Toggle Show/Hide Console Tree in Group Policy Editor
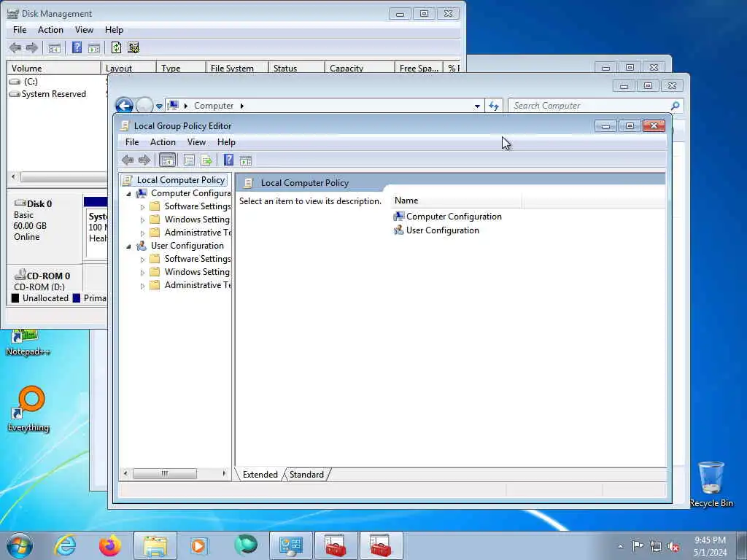This screenshot has height=560, width=747. (x=167, y=160)
